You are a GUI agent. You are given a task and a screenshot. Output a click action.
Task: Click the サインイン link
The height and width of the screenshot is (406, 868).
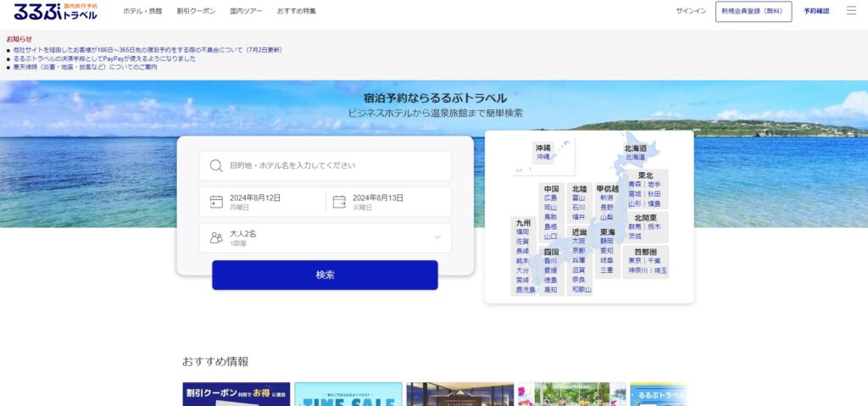pyautogui.click(x=691, y=11)
